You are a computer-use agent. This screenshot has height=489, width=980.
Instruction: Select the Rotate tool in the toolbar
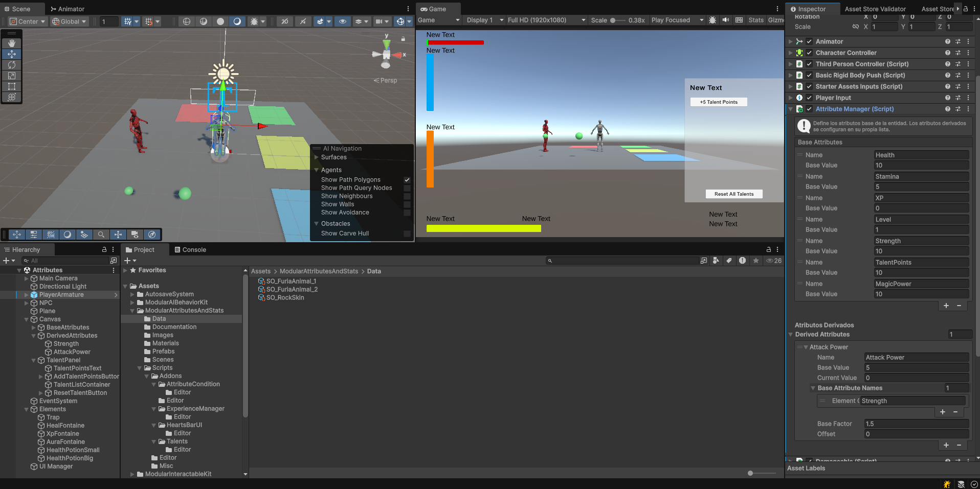[x=11, y=65]
